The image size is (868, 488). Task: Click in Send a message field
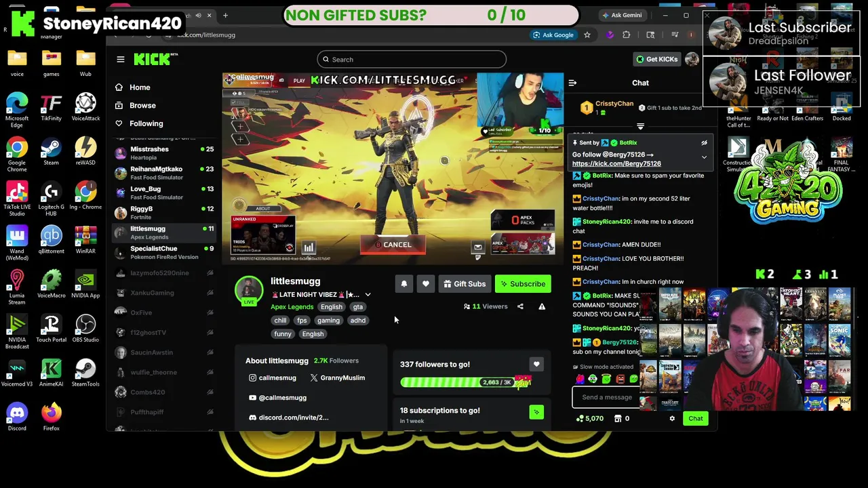pyautogui.click(x=606, y=398)
